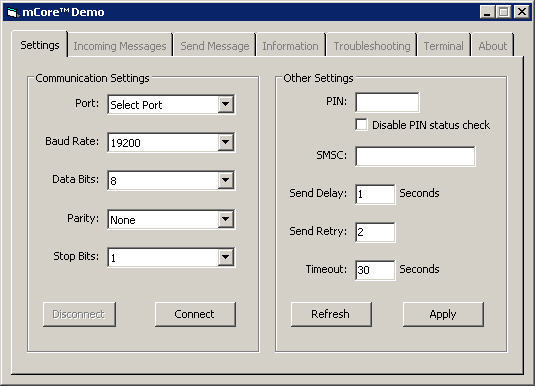
Task: Open the Terminal tab
Action: click(x=444, y=46)
